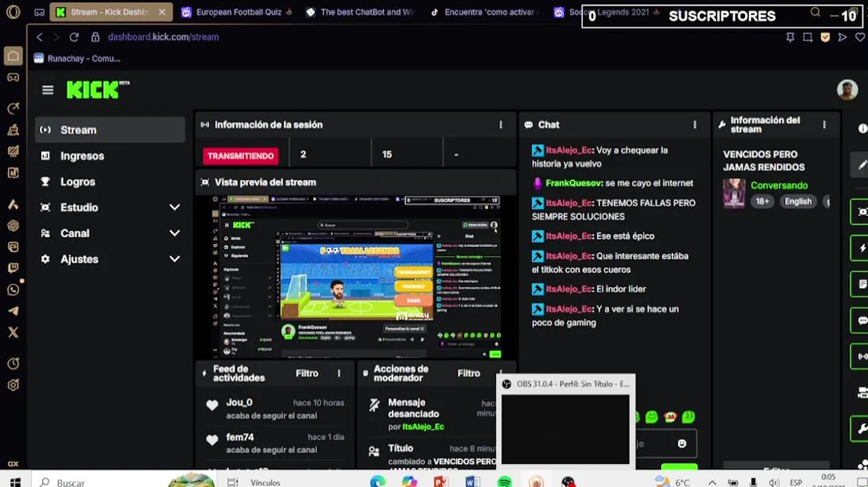The width and height of the screenshot is (868, 487).
Task: Show hidden system tray icons
Action: 712,482
